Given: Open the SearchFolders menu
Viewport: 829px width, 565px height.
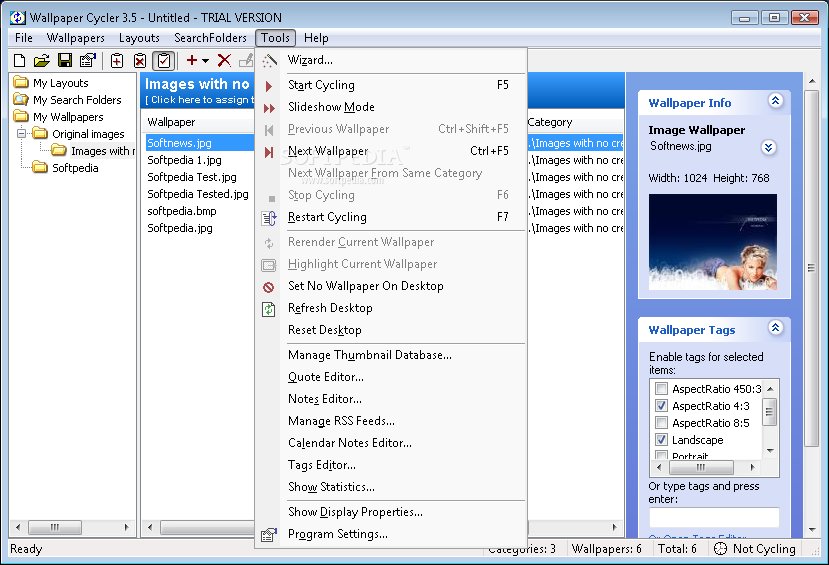Looking at the screenshot, I should click(x=210, y=38).
